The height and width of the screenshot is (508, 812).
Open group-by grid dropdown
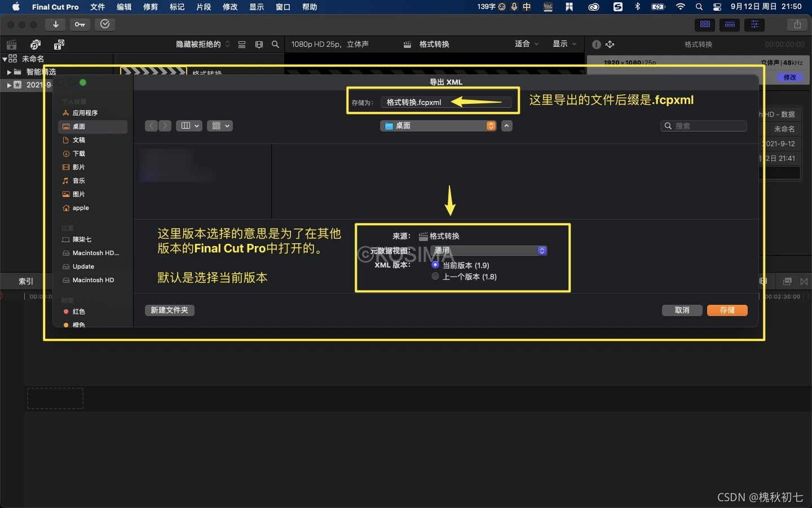[220, 126]
